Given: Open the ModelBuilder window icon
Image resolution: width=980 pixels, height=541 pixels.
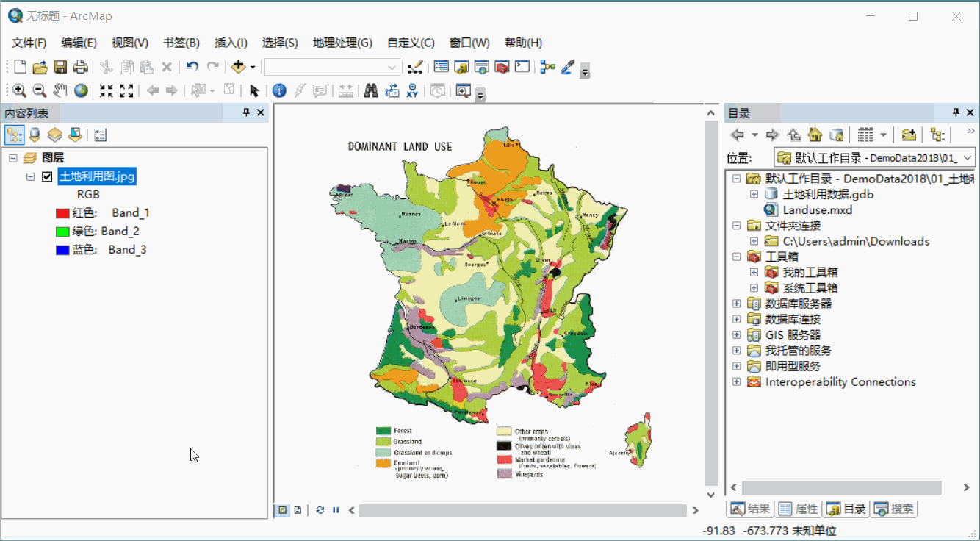Looking at the screenshot, I should 547,67.
